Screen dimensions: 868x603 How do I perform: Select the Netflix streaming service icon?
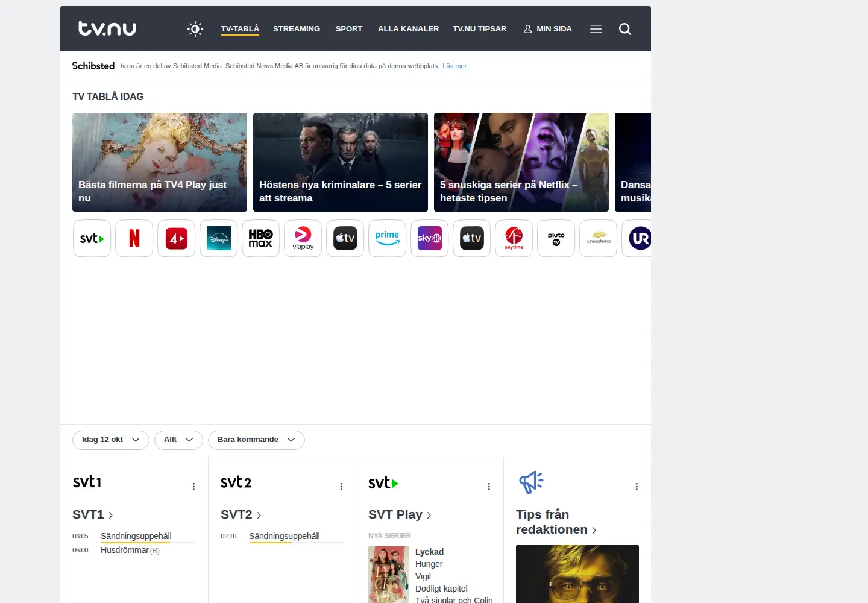coord(134,239)
